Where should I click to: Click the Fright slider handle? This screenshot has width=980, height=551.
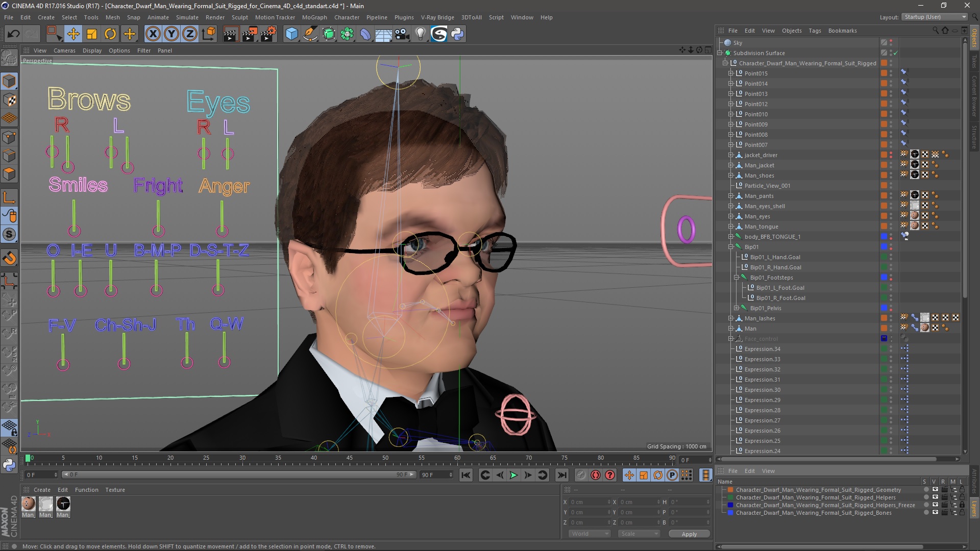coord(158,231)
